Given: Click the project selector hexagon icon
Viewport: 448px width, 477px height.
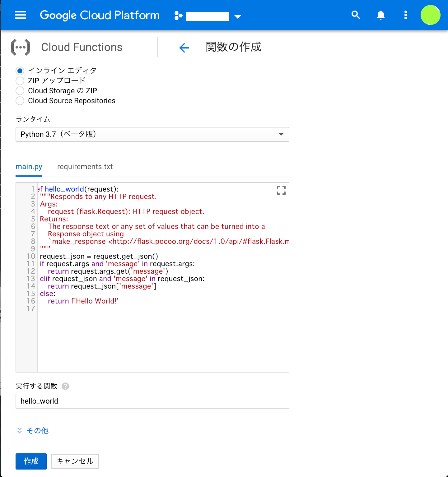Looking at the screenshot, I should click(178, 16).
